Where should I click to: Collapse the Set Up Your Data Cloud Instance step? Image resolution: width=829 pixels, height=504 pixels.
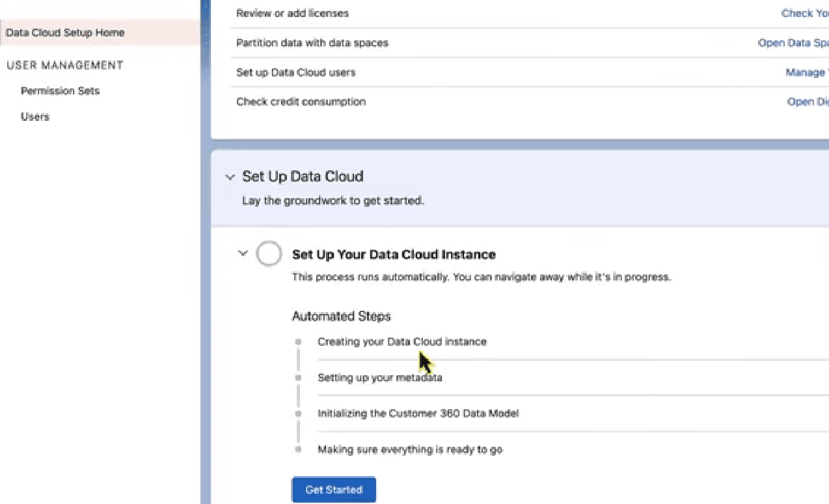pos(243,253)
